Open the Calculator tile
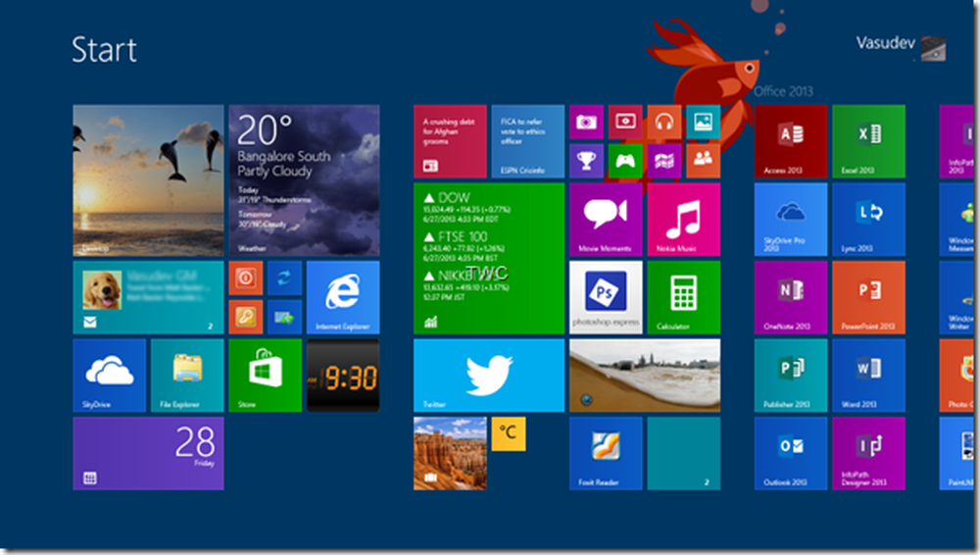 [684, 297]
